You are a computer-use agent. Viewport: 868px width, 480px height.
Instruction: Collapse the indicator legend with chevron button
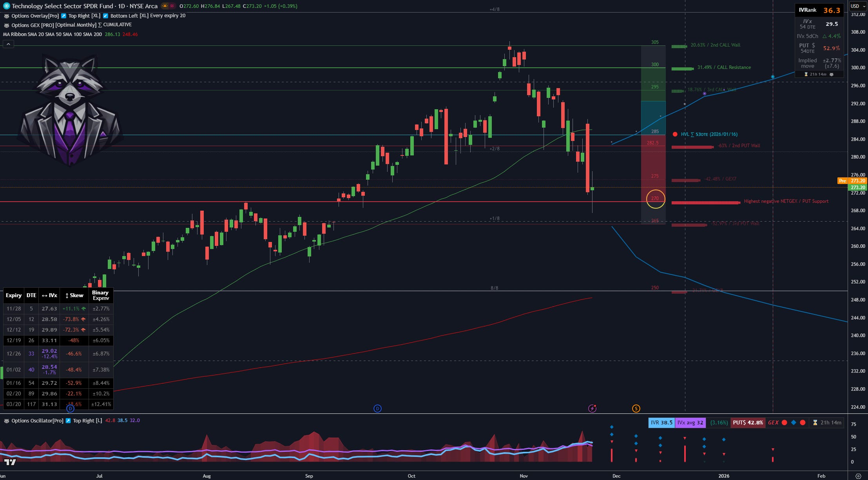coord(8,44)
